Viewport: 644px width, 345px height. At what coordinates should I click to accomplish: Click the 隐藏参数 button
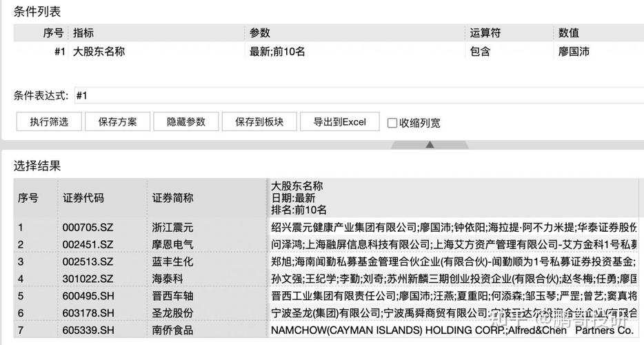[185, 121]
